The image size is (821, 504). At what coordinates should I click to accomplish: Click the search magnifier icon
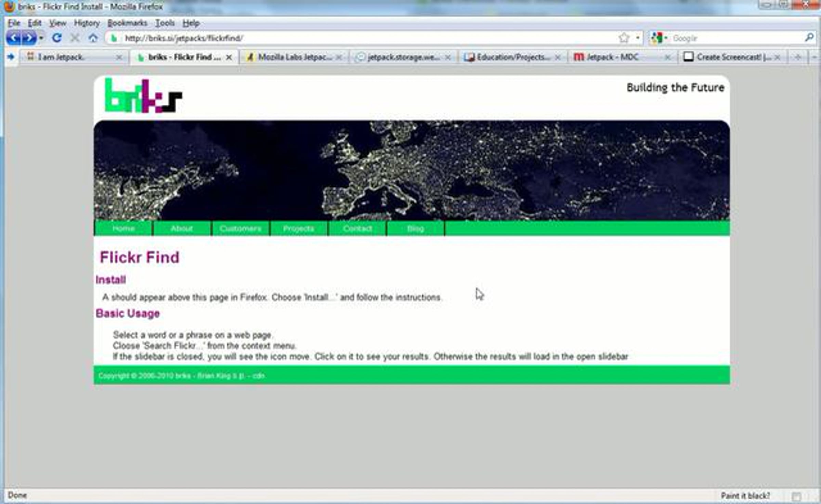click(809, 38)
